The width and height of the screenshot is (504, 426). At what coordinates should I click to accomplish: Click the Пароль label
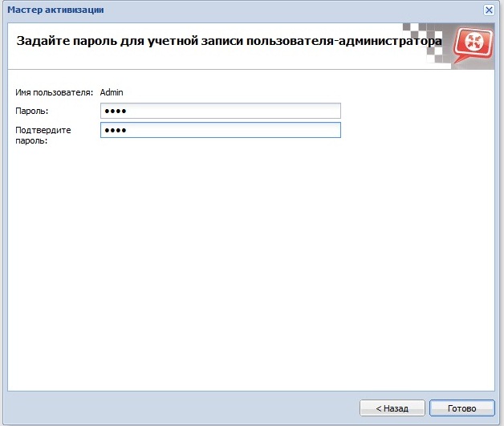click(x=32, y=111)
